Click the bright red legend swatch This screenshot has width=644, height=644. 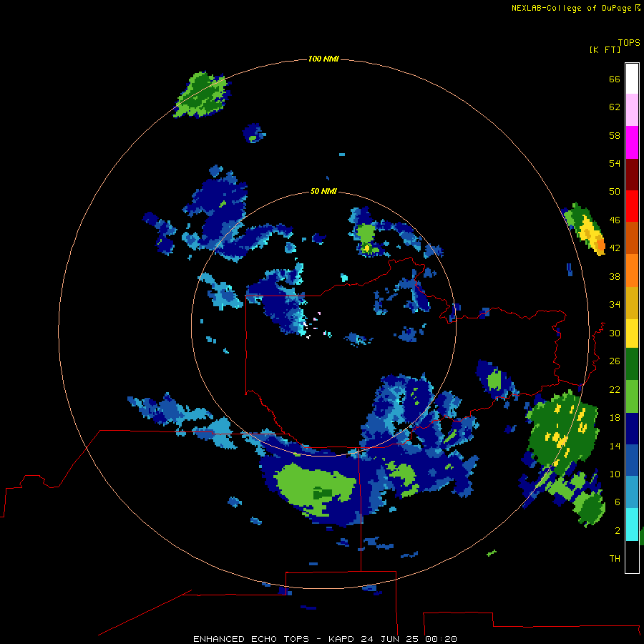pos(632,206)
